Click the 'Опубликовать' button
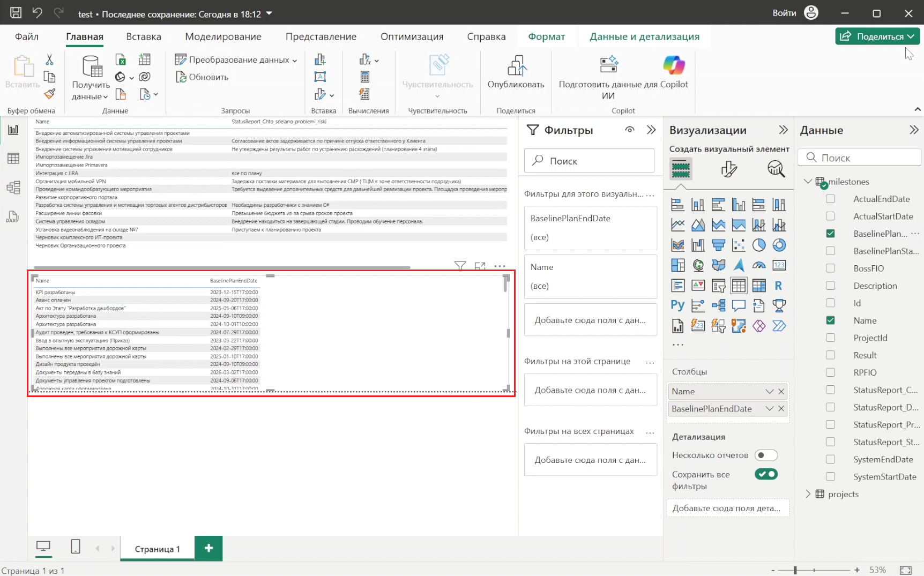The width and height of the screenshot is (924, 576). (x=516, y=73)
